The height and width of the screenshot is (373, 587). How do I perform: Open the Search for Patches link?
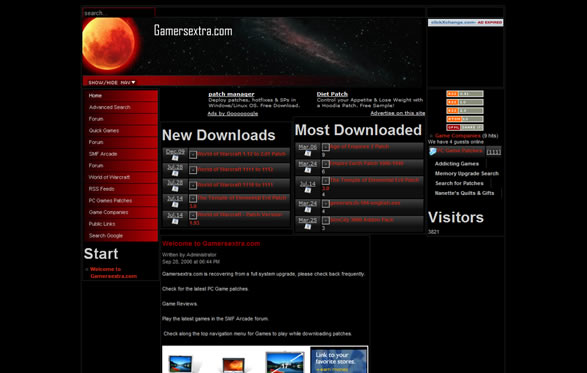pos(459,183)
